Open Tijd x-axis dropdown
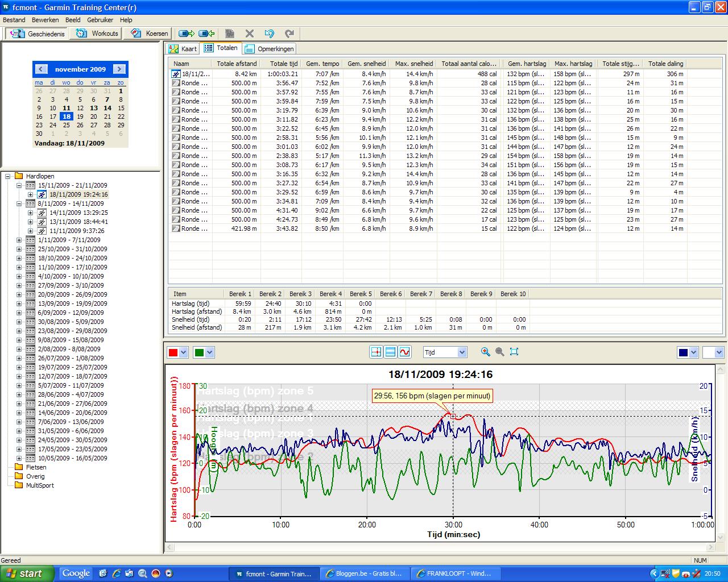Screen dimensions: 728x582 (462, 352)
